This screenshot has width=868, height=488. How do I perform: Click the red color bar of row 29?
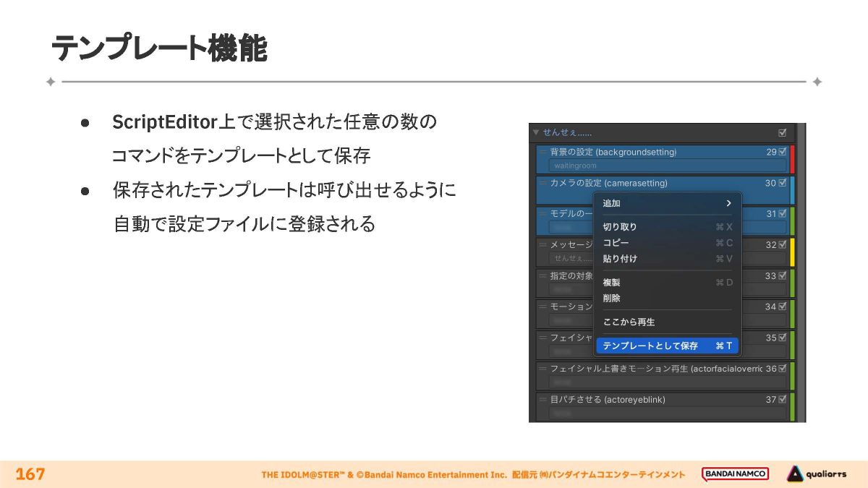792,159
